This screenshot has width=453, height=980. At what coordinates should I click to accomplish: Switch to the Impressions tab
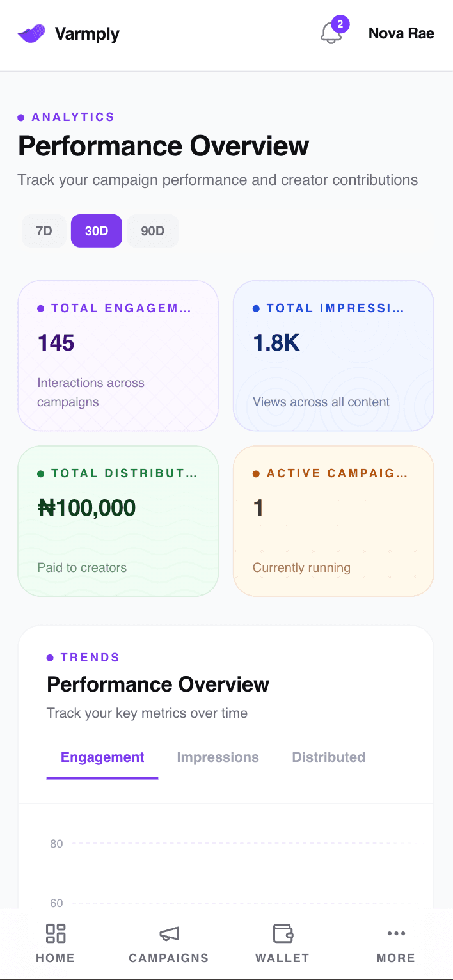coord(218,757)
